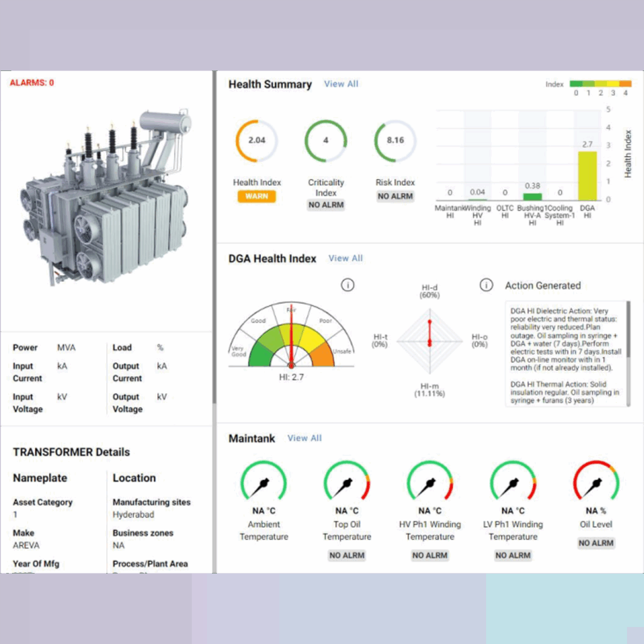The height and width of the screenshot is (644, 644).
Task: Click the Top Oil Temperature dial gauge
Action: (347, 483)
